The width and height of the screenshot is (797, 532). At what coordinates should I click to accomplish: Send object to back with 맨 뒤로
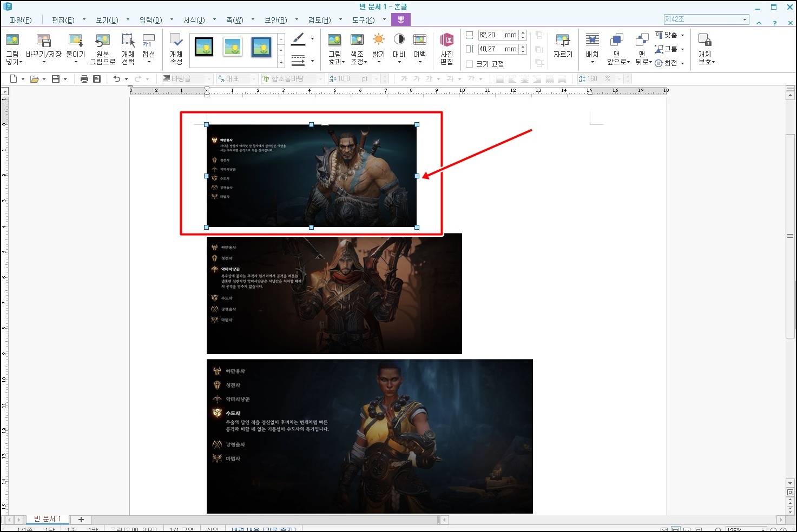(642, 49)
